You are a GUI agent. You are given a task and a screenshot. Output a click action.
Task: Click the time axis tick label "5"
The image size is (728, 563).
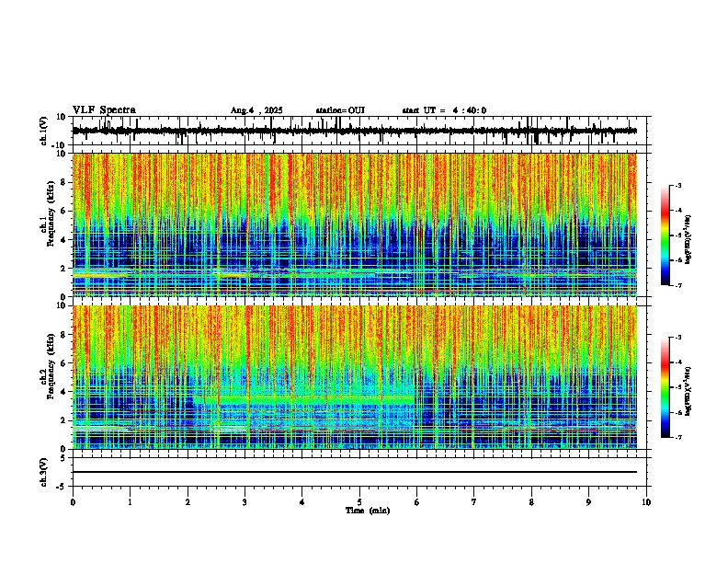pos(359,502)
